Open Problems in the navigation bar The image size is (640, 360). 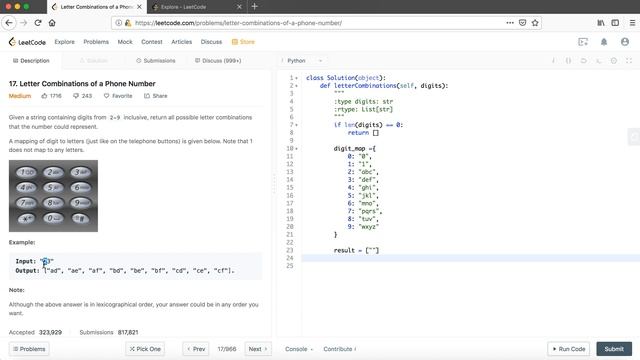pyautogui.click(x=96, y=42)
